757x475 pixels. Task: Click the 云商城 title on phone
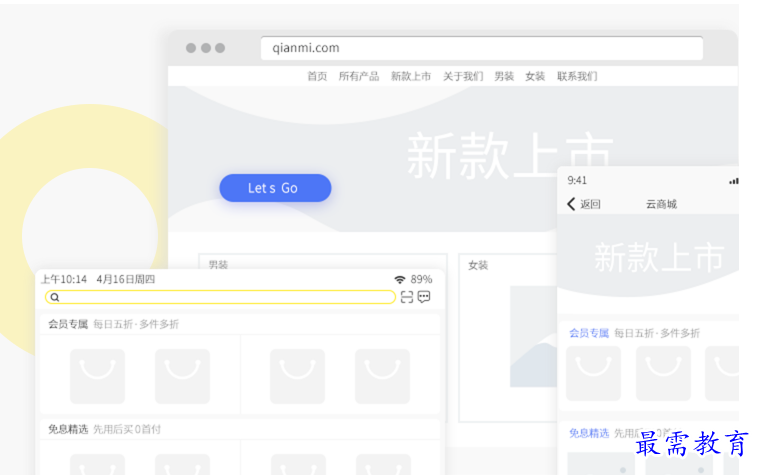pyautogui.click(x=661, y=204)
